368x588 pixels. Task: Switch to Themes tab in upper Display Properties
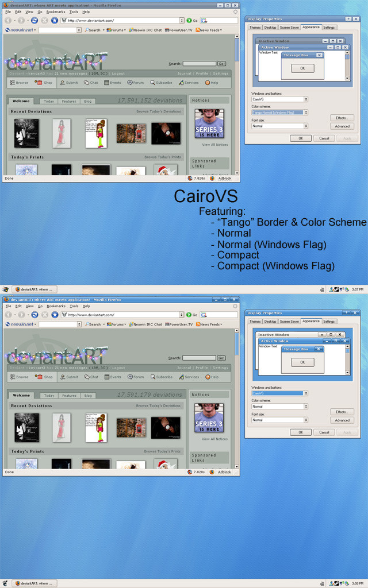click(x=255, y=28)
